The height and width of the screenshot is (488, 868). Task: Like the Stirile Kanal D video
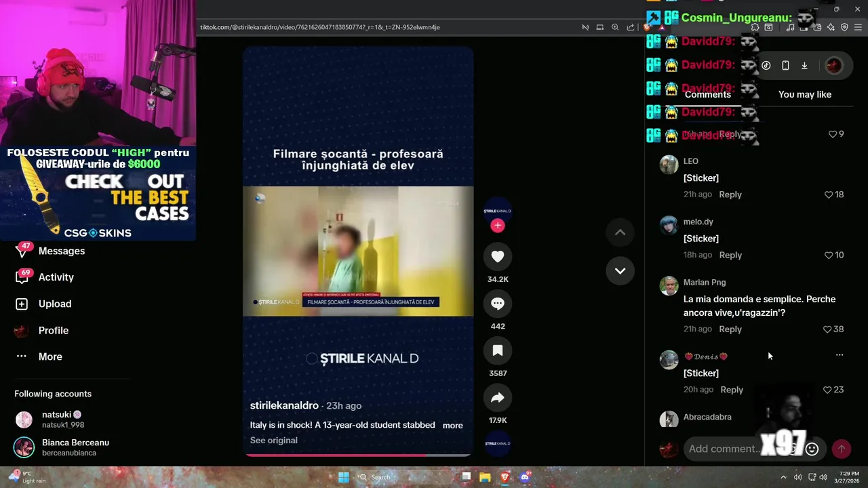tap(498, 256)
